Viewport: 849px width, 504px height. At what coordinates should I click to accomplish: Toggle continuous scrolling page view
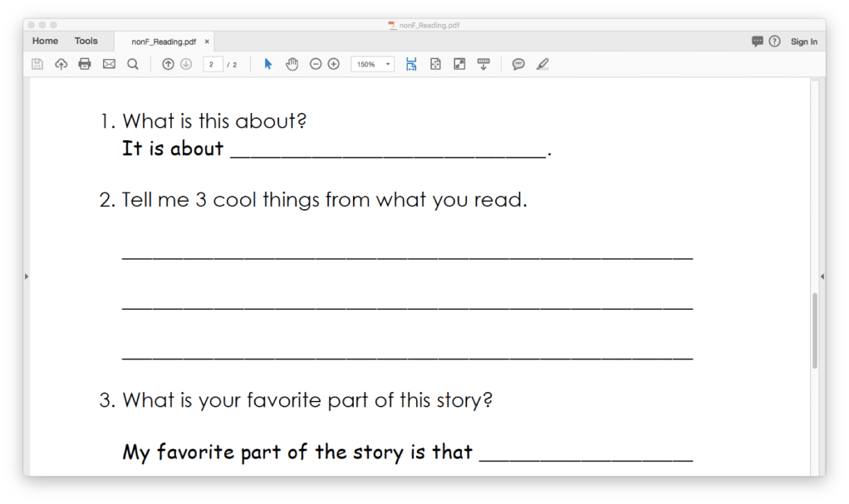(411, 64)
